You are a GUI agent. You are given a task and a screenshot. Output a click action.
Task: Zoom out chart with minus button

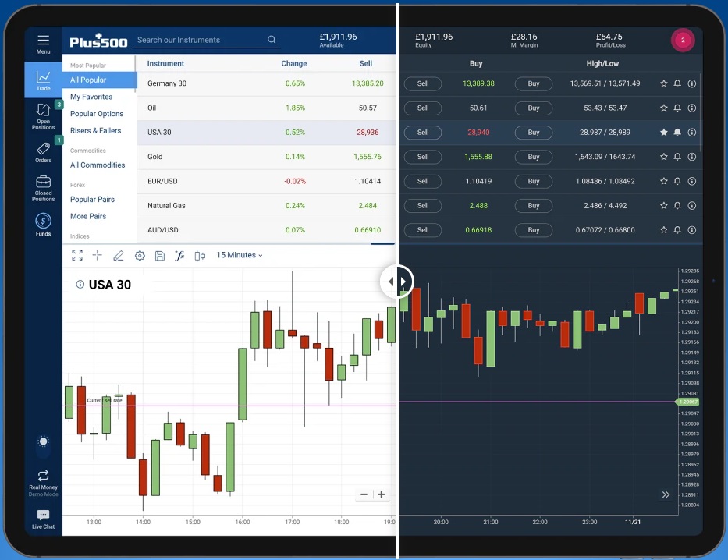click(364, 494)
